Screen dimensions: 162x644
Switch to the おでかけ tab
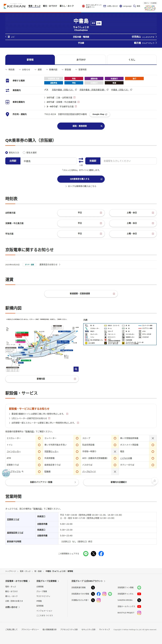[x=81, y=60]
